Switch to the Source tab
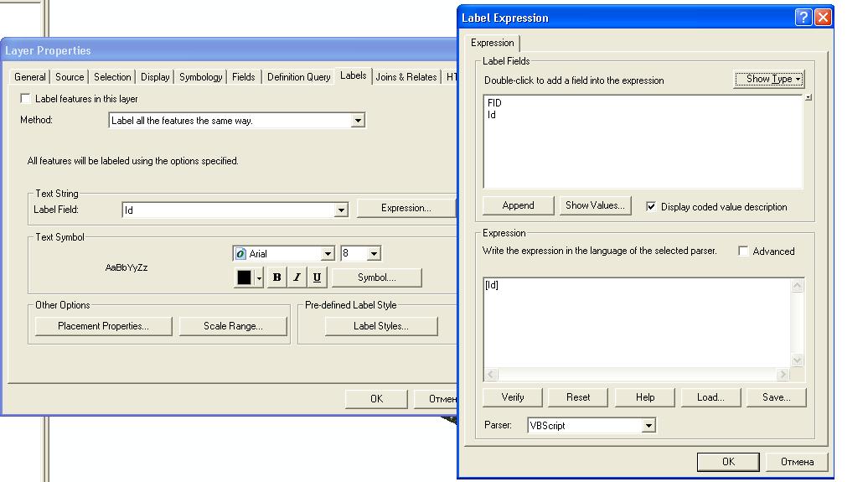Screen dimensions: 868x482 [x=70, y=77]
